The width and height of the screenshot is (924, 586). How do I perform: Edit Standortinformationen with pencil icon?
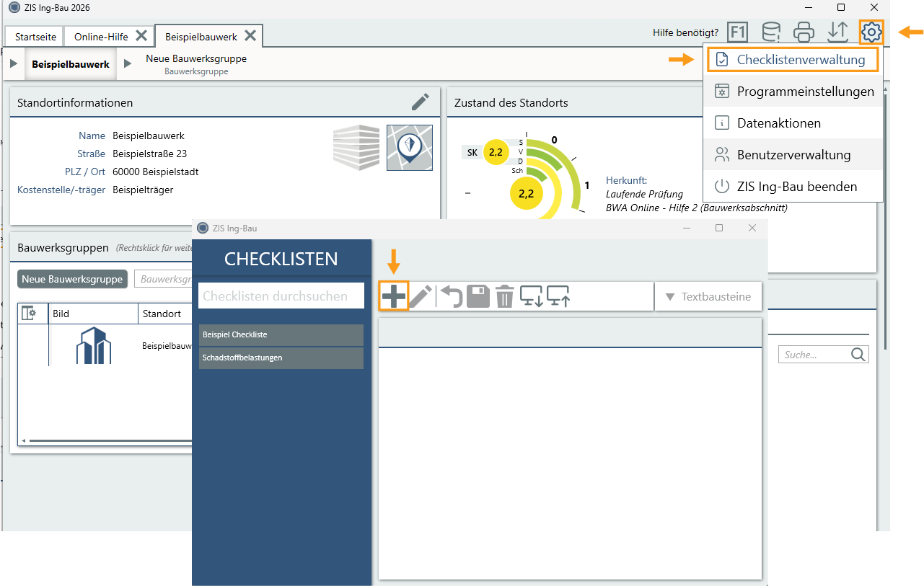(x=421, y=102)
